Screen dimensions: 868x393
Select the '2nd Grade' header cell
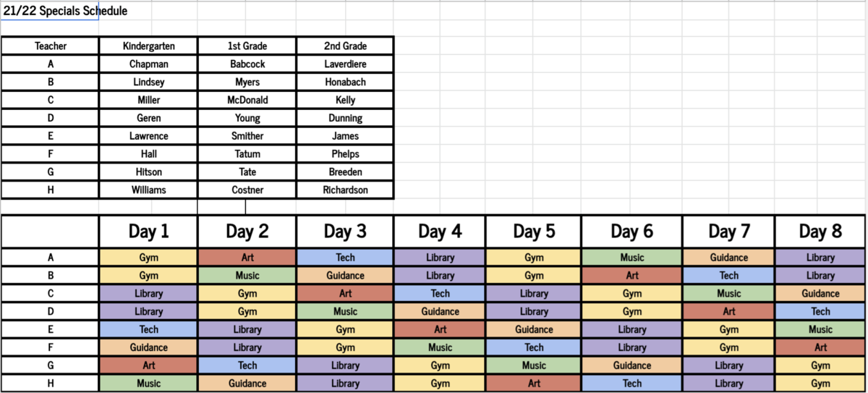coord(345,46)
